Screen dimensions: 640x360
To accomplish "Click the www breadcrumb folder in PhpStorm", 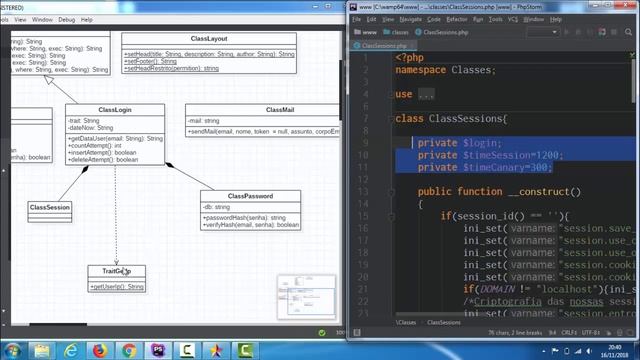I will [365, 32].
